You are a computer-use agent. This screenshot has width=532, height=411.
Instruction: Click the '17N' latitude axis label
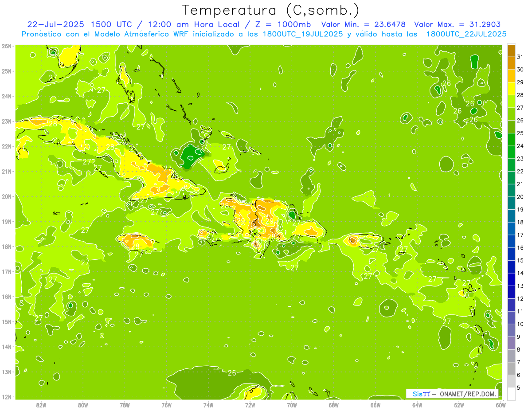point(7,272)
